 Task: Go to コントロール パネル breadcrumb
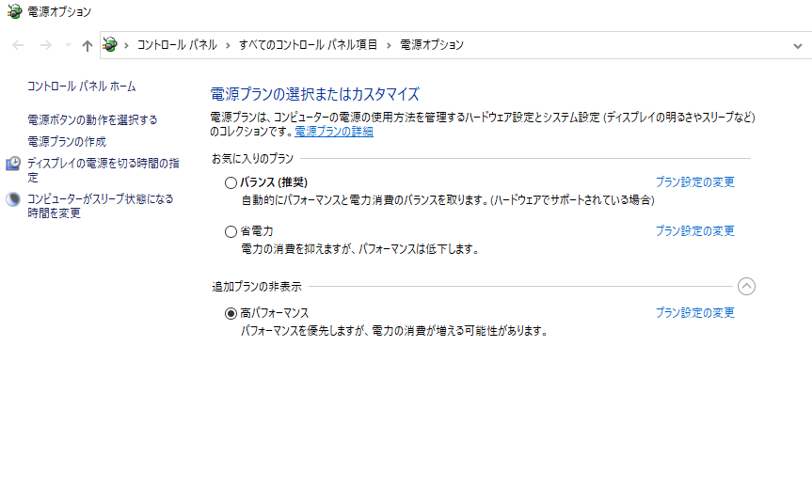pyautogui.click(x=177, y=45)
